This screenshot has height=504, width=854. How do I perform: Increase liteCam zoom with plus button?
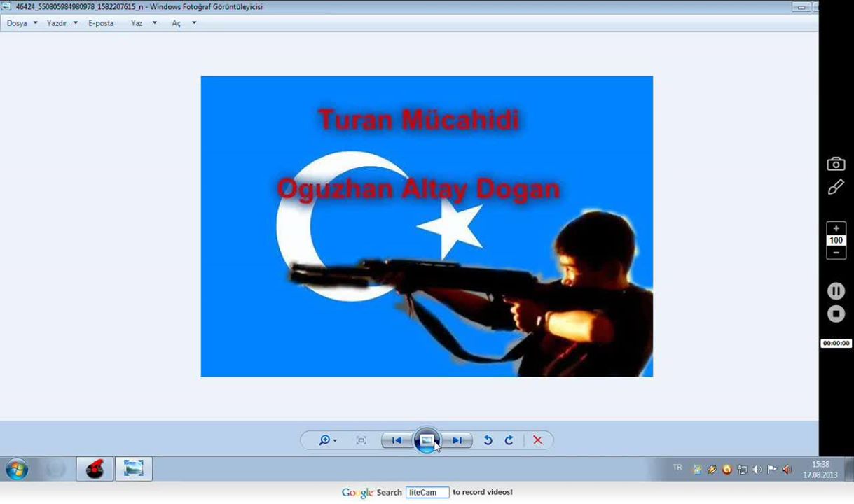[x=836, y=229]
